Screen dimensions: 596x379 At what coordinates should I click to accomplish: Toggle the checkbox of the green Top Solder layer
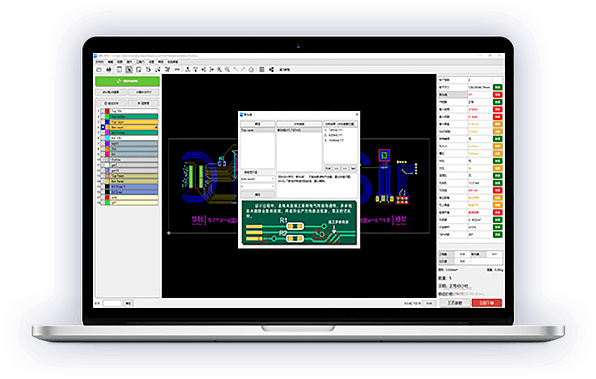pos(103,116)
